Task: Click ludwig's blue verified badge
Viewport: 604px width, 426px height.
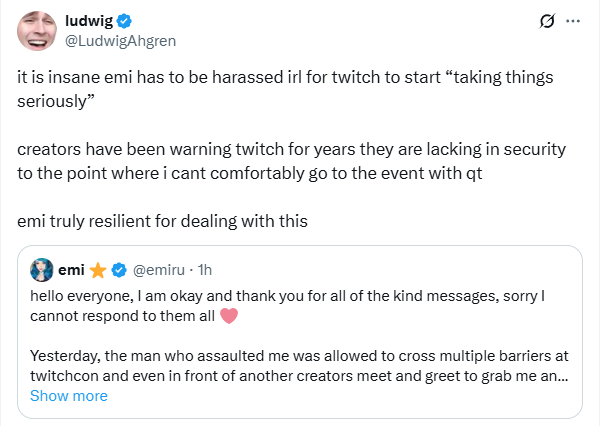Action: coord(126,21)
